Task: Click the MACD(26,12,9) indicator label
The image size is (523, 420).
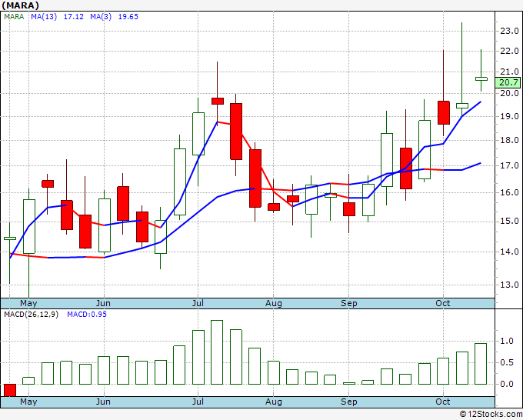Action: pyautogui.click(x=31, y=315)
